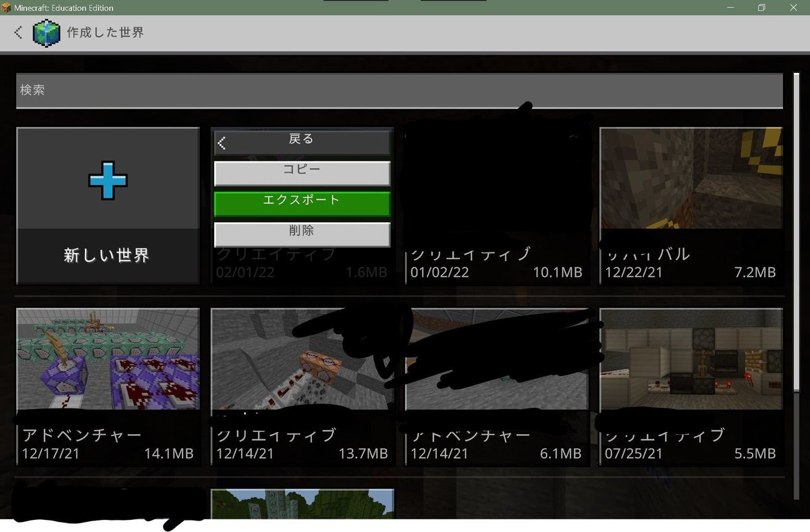The image size is (810, 532).
Task: Open the adventure world sized 6.1MB
Action: (x=496, y=388)
